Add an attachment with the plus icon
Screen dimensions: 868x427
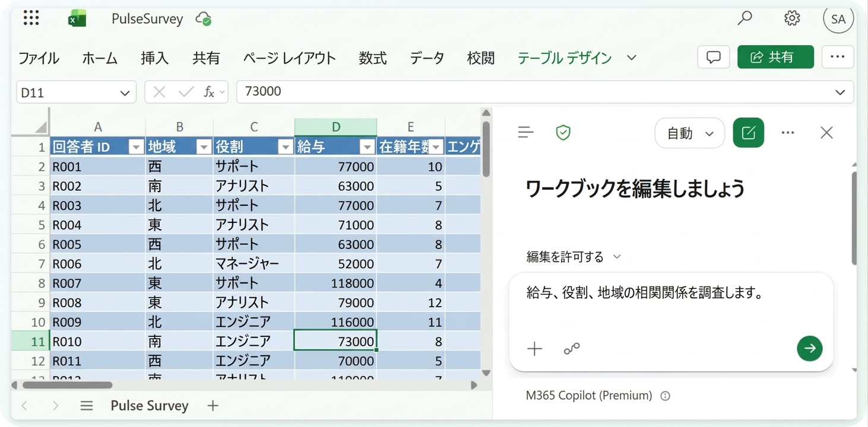tap(534, 349)
